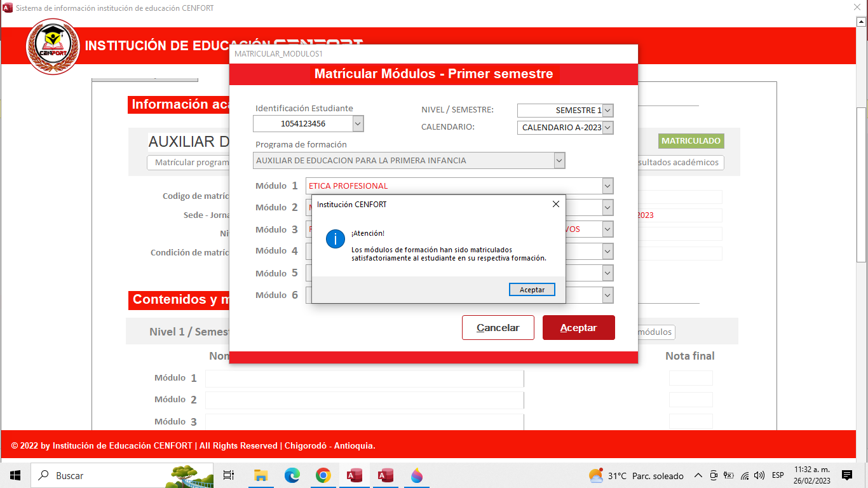Click the Matricular programa button in the background form
Viewport: 868px width, 488px height.
tap(189, 163)
